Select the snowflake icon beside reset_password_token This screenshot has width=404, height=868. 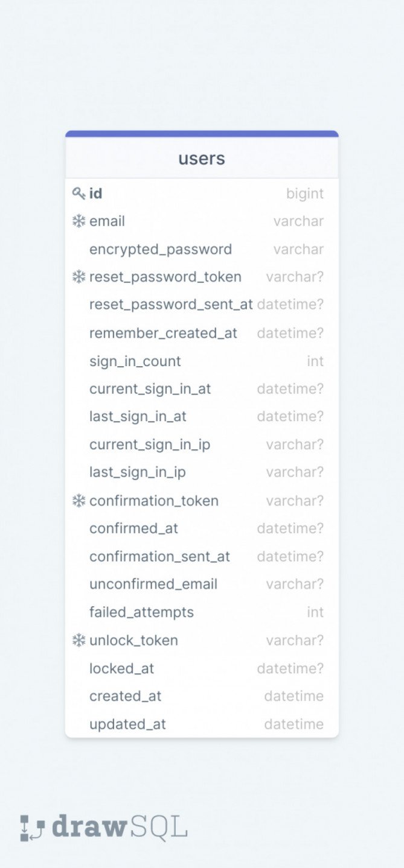tap(79, 277)
